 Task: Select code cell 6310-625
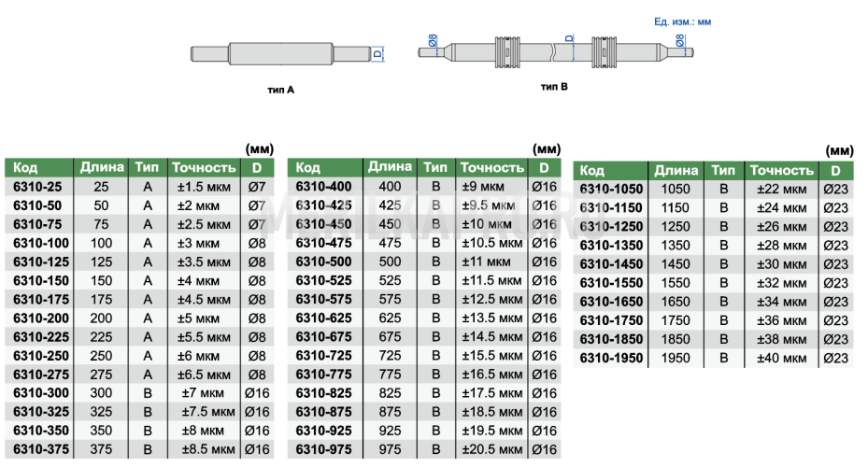[x=325, y=318]
